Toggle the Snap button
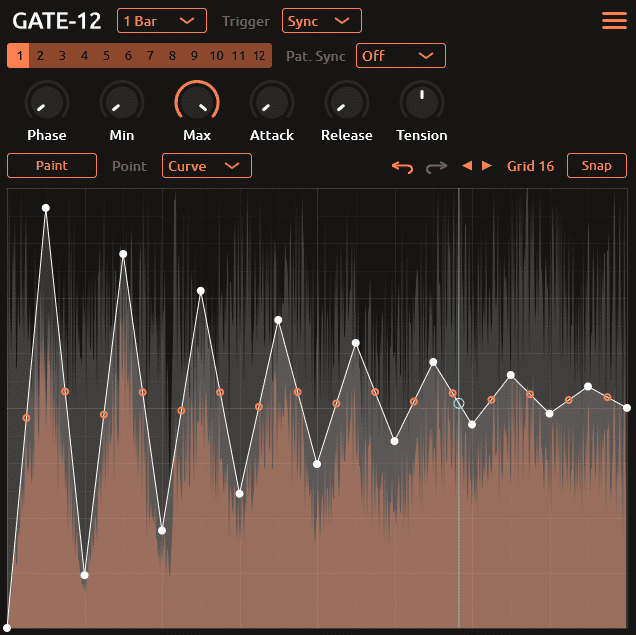Image resolution: width=636 pixels, height=635 pixels. [597, 165]
